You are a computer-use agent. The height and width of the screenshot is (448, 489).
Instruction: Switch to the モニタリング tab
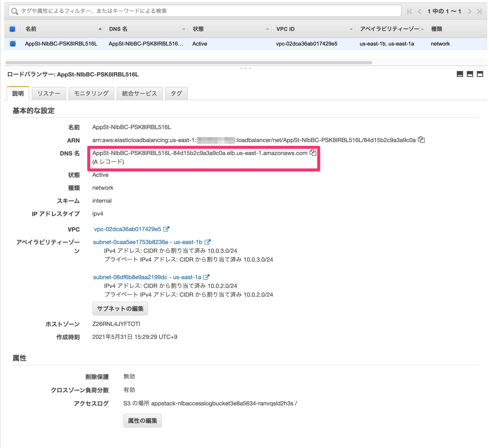point(91,93)
